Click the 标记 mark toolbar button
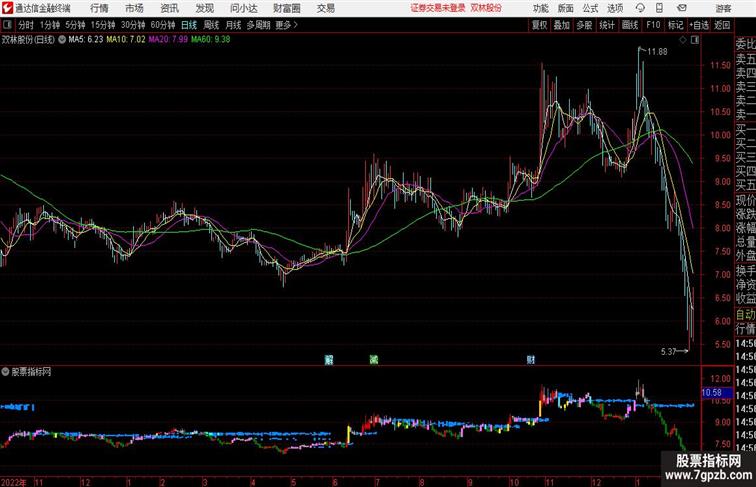 pos(675,25)
